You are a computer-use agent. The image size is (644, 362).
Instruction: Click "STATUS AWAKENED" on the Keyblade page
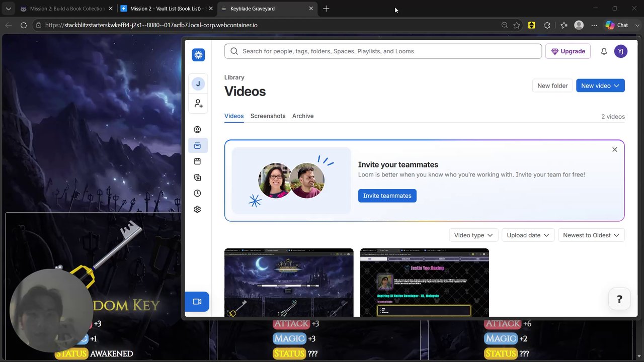(x=94, y=354)
